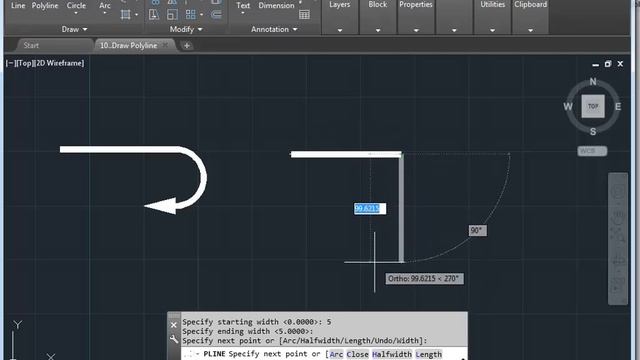Click the Array icon in the Modify panel
The height and width of the screenshot is (360, 640).
coord(191,15)
